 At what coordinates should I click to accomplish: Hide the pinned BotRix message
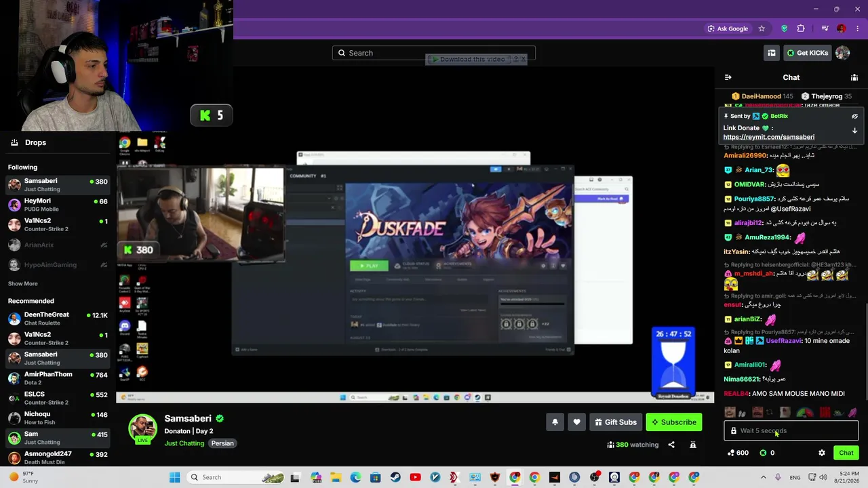(854, 117)
